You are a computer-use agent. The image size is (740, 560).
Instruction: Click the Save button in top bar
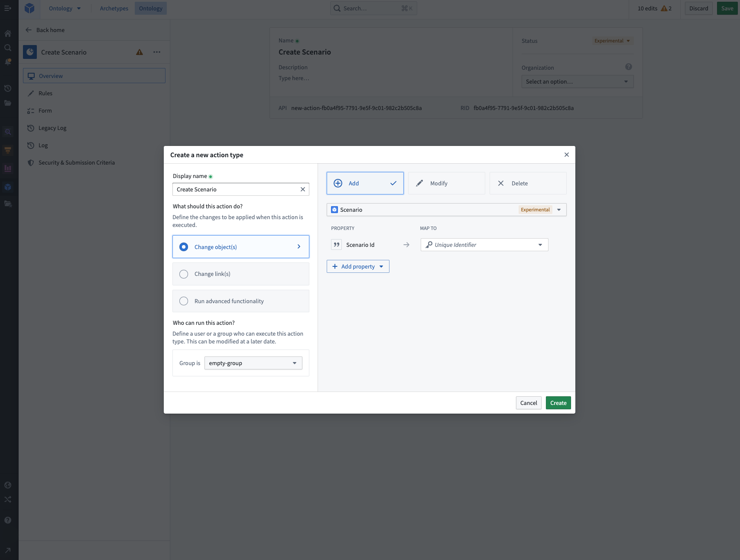727,8
